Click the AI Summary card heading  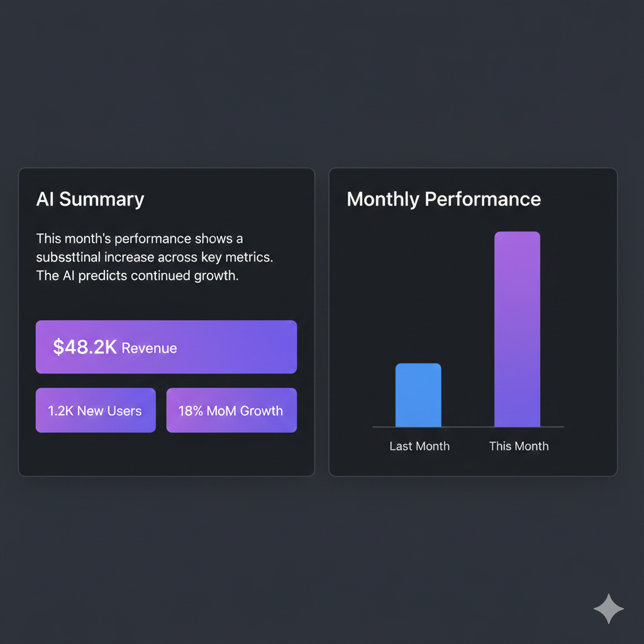[90, 199]
